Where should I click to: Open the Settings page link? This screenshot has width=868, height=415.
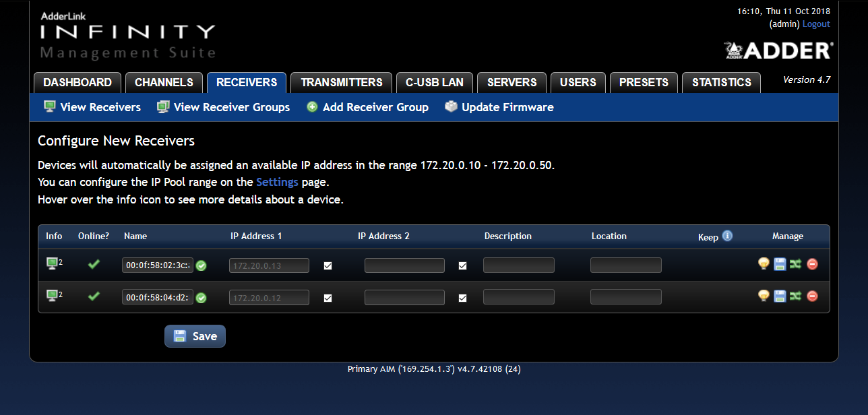[x=277, y=182]
